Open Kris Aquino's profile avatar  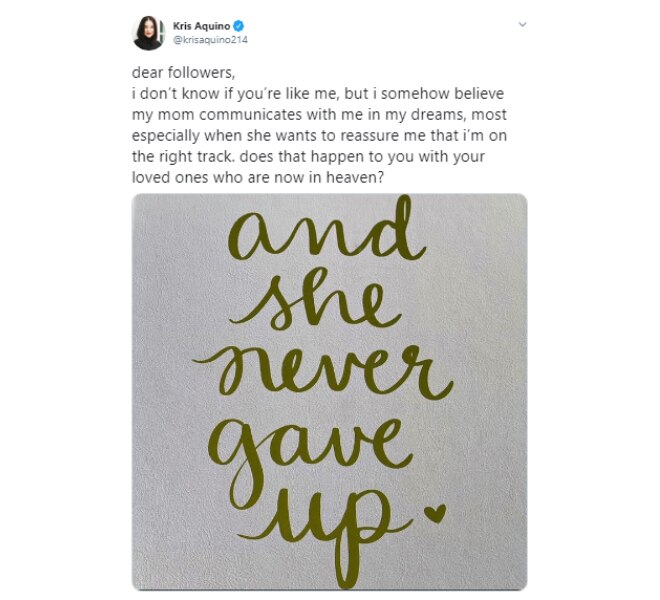pyautogui.click(x=149, y=33)
